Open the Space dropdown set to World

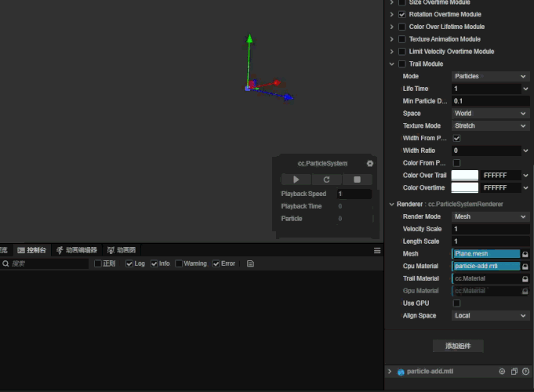(x=490, y=114)
